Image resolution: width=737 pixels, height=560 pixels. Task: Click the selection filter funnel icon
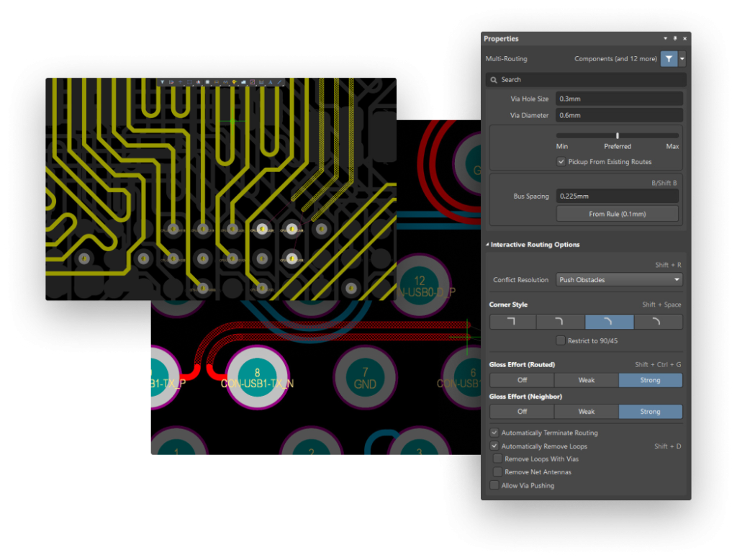669,59
